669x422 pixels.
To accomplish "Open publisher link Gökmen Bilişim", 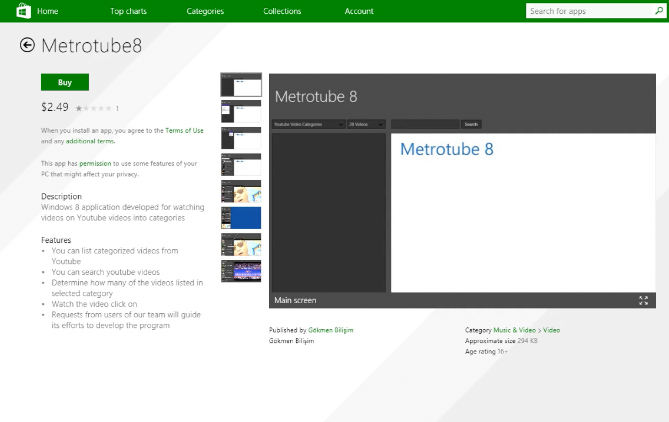I will pos(331,330).
